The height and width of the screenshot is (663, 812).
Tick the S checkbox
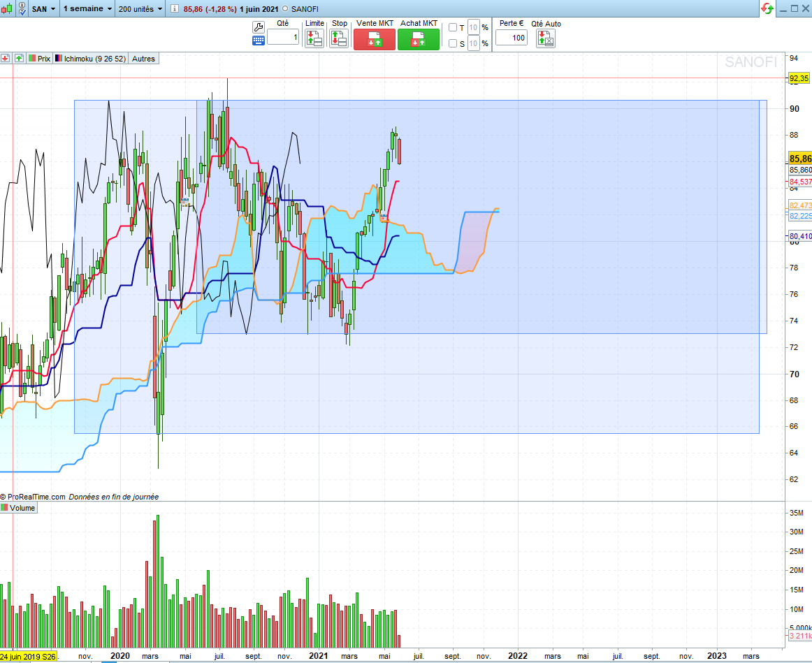(x=453, y=43)
